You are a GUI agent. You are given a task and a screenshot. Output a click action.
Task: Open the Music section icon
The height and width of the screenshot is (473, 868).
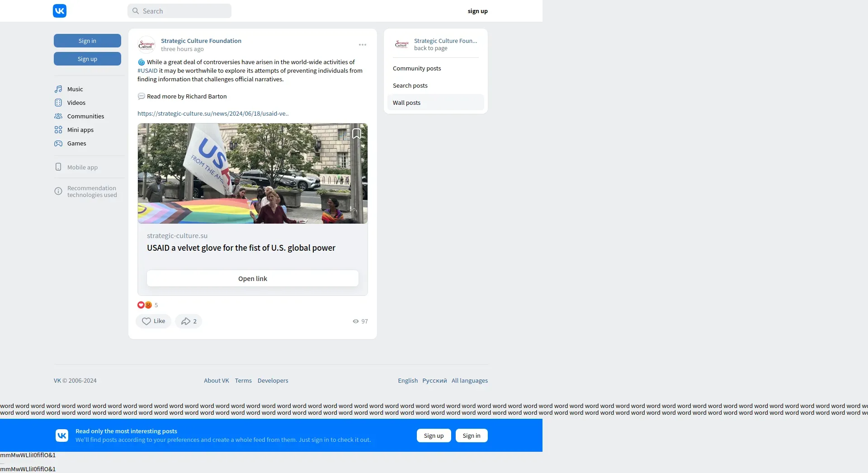tap(58, 89)
